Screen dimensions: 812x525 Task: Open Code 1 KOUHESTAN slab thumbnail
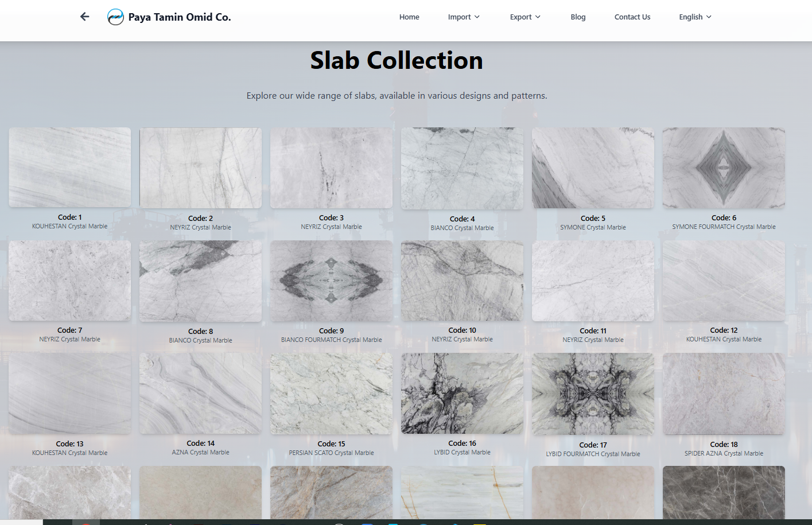[x=70, y=168]
